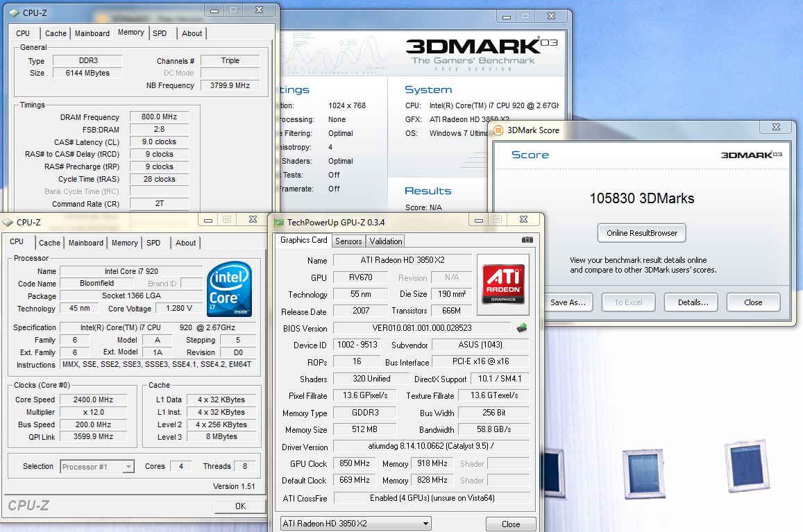This screenshot has width=803, height=532.
Task: Click the Shaders 320 Unified field
Action: click(371, 379)
